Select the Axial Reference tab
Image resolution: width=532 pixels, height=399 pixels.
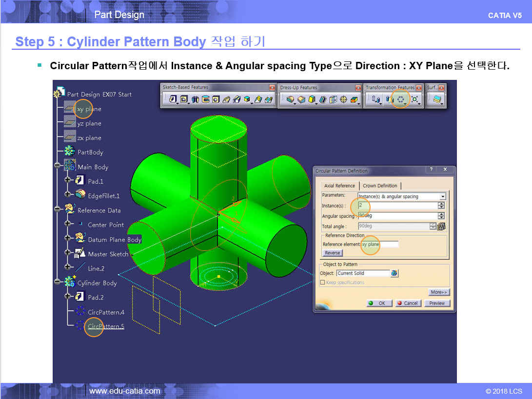tap(339, 186)
